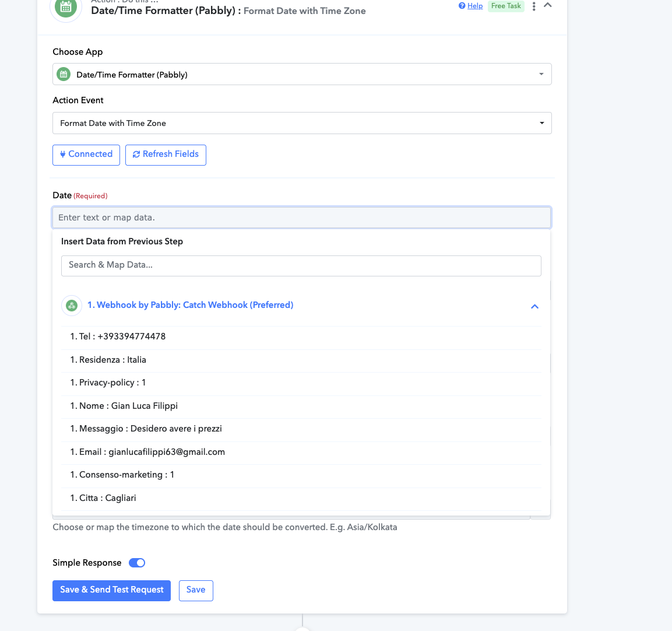Viewport: 672px width, 631px height.
Task: Open the Choose App dropdown
Action: tap(302, 74)
